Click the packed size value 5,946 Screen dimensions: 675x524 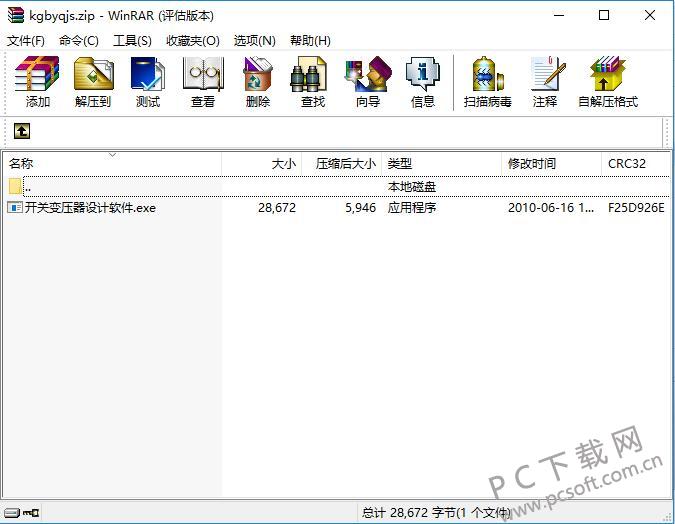[360, 208]
